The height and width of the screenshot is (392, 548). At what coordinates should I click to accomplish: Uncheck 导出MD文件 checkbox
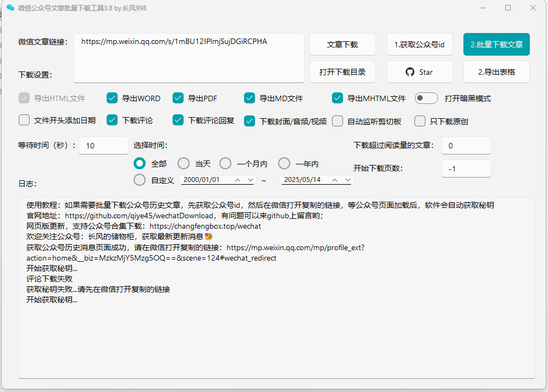(x=250, y=98)
